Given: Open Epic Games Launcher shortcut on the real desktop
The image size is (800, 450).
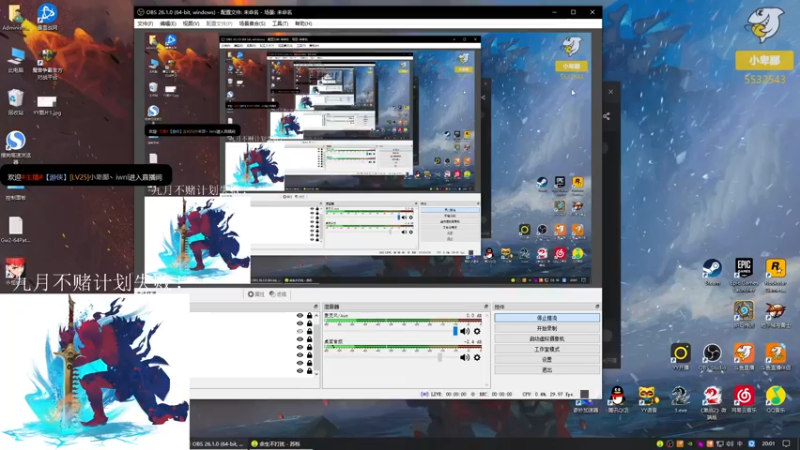Looking at the screenshot, I should pyautogui.click(x=744, y=275).
